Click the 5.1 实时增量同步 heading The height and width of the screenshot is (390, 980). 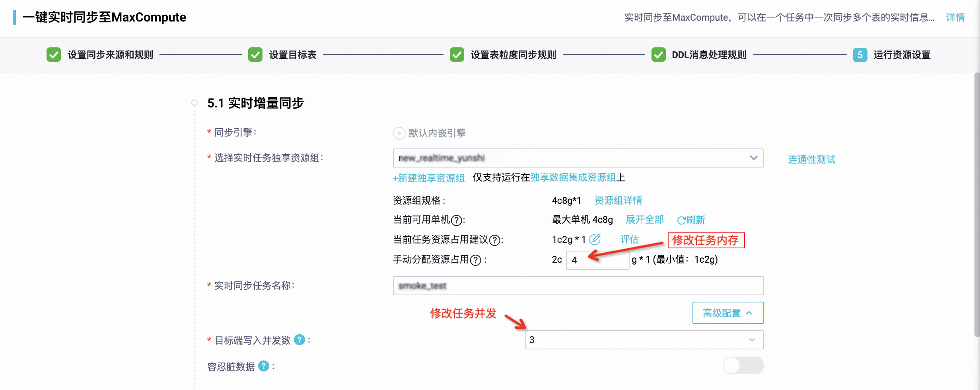pos(256,103)
